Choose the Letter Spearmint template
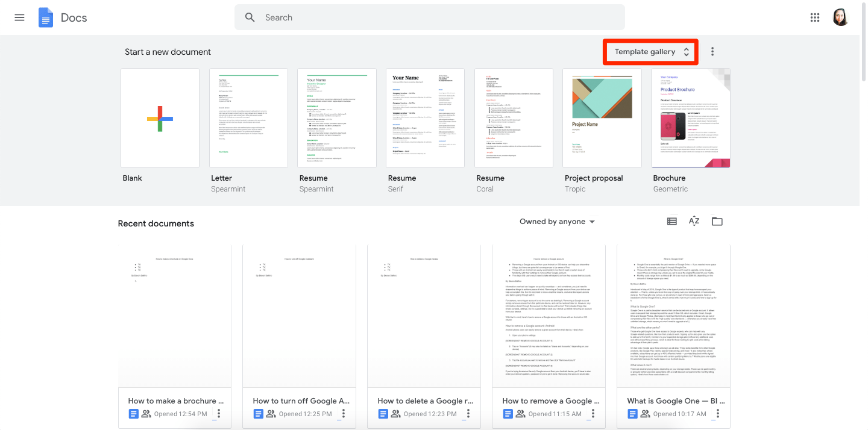 [248, 118]
